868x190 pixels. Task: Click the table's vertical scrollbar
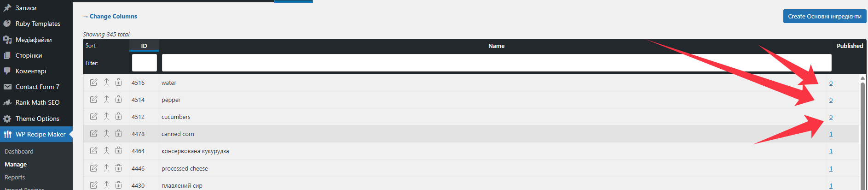pyautogui.click(x=862, y=134)
